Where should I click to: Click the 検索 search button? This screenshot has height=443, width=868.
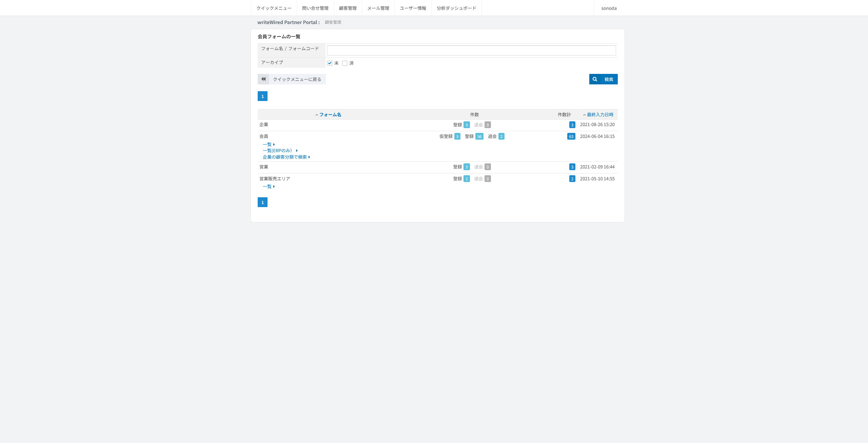(603, 79)
